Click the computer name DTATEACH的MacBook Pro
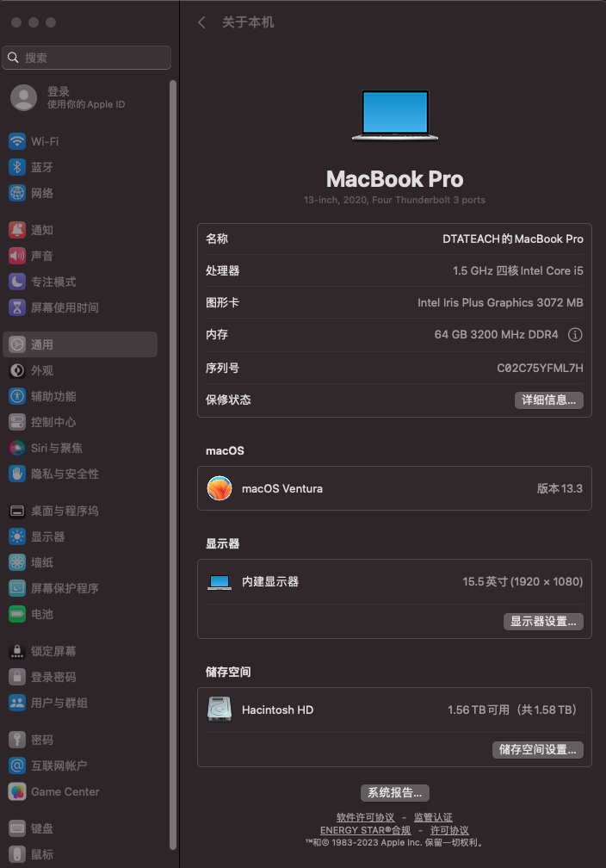This screenshot has width=606, height=868. tap(512, 239)
